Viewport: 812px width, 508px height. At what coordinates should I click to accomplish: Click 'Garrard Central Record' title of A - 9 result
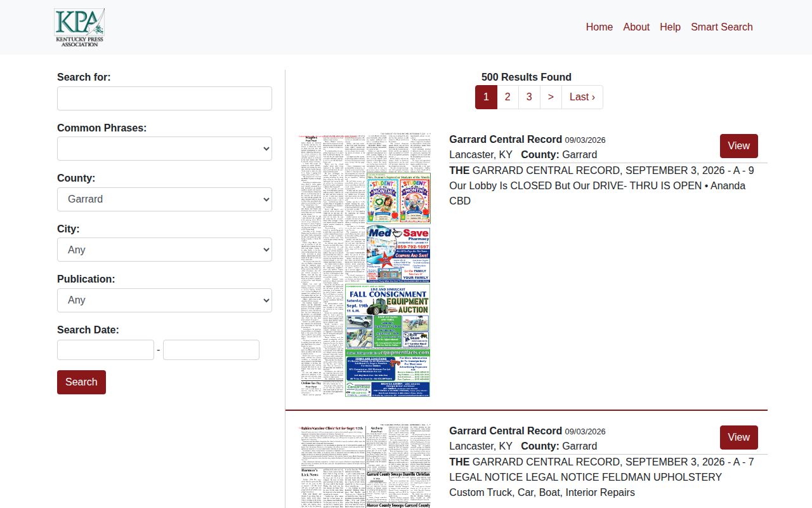pos(506,140)
